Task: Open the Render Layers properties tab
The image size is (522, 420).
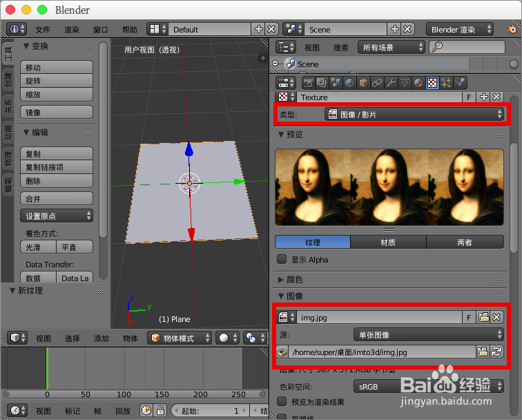Action: [x=322, y=83]
